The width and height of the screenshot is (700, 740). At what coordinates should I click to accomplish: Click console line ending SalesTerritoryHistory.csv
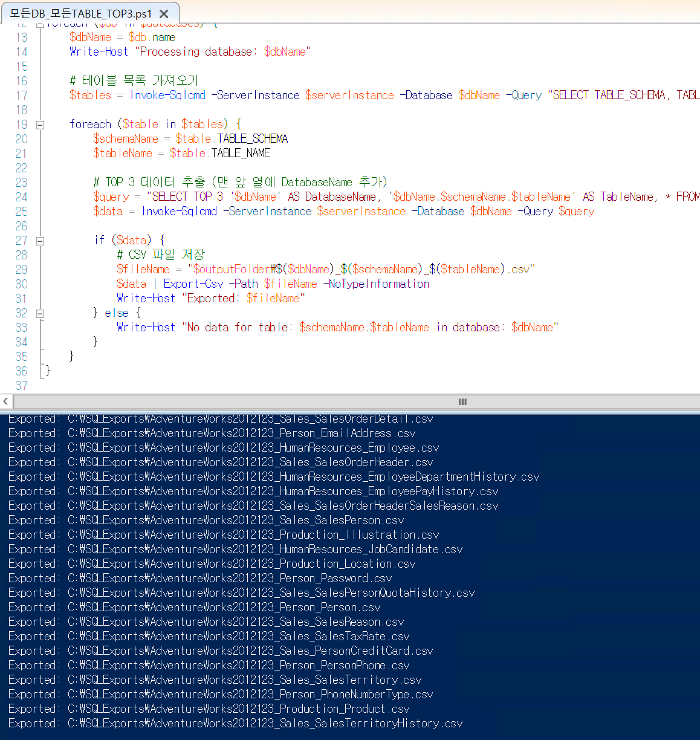235,723
